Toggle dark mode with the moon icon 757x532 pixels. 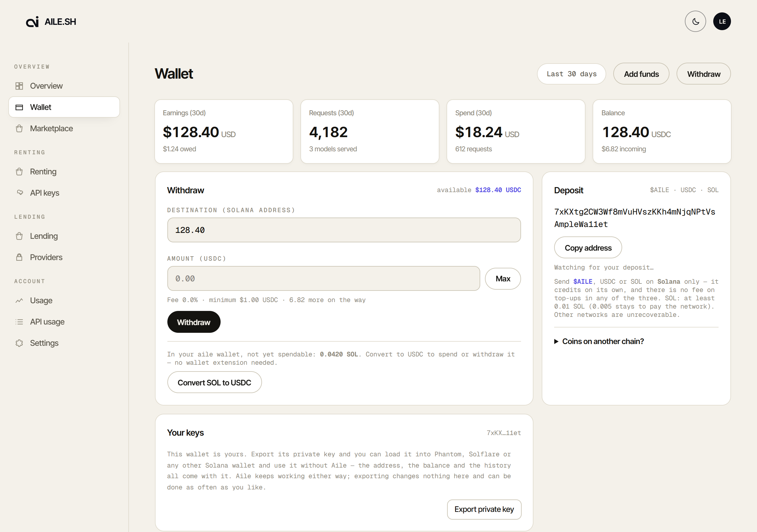click(695, 21)
